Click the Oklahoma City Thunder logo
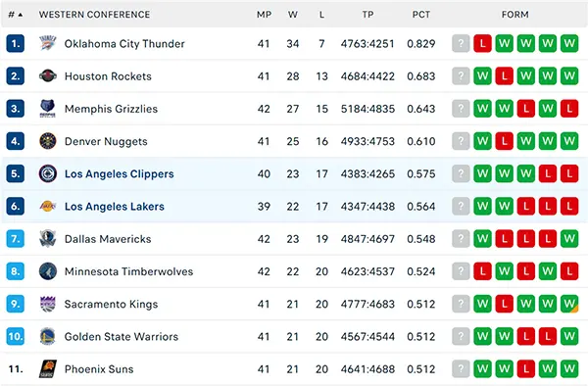Screen dimensions: 588x386 pos(48,43)
